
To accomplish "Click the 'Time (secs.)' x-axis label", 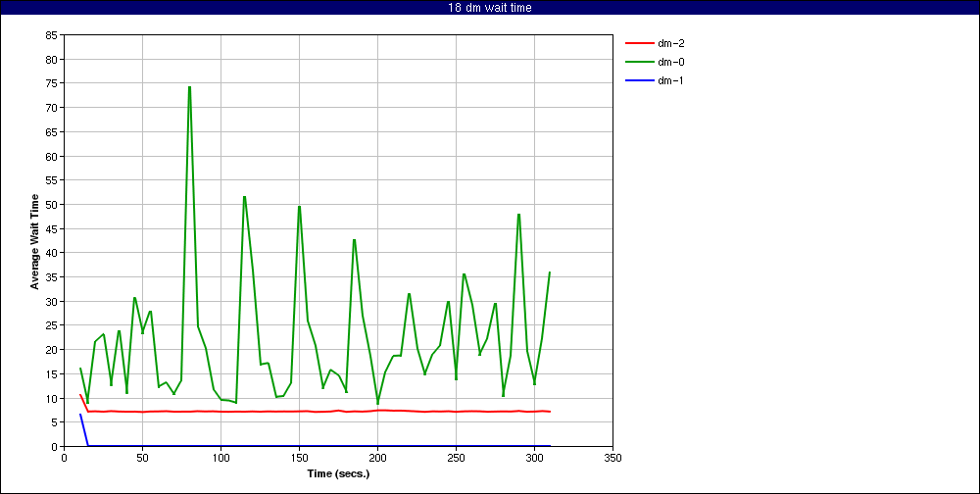I will click(336, 473).
